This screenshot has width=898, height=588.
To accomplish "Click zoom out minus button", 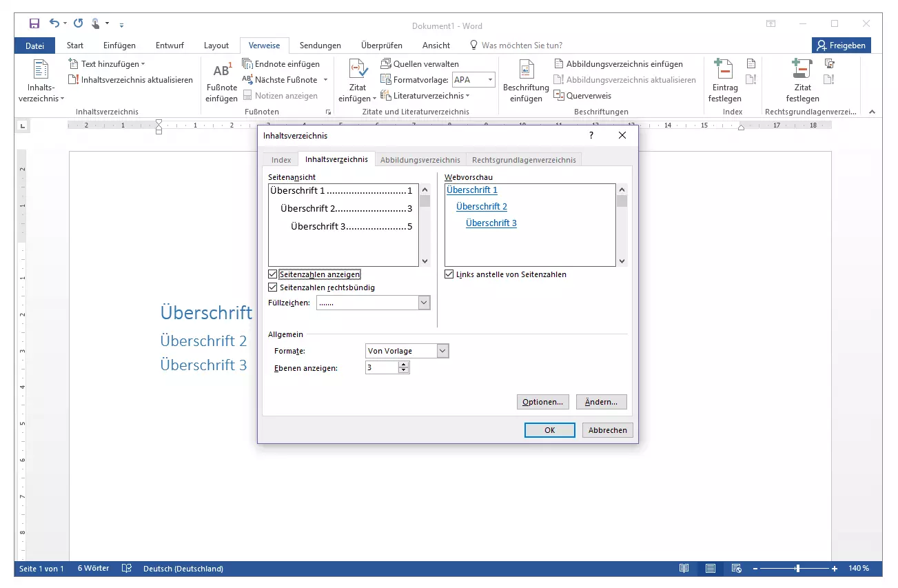I will pos(755,569).
